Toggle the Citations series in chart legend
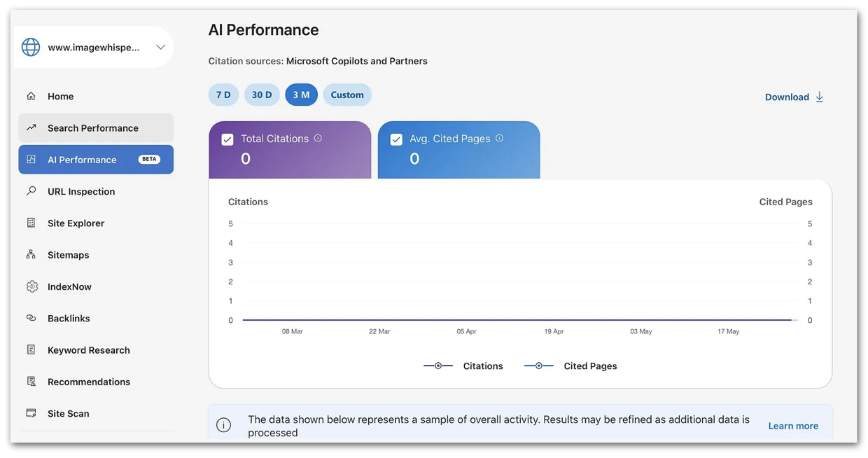868x458 pixels. click(463, 366)
